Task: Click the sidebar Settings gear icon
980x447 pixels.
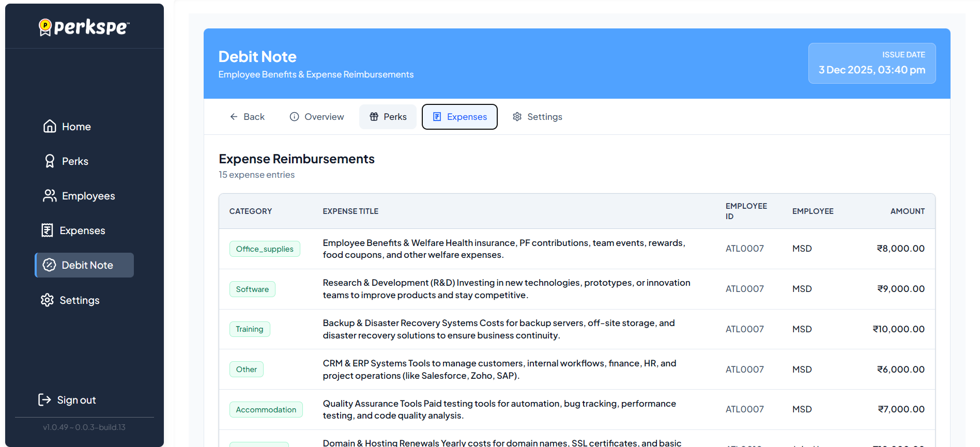Action: pos(47,300)
